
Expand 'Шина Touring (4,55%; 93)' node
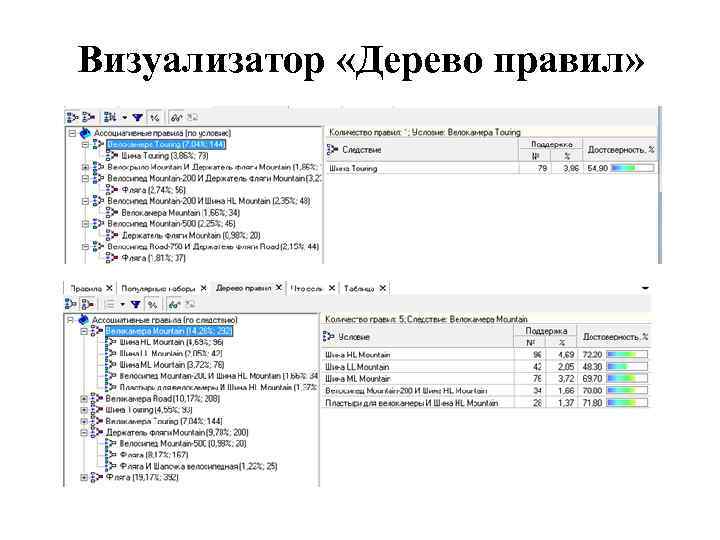tap(84, 410)
